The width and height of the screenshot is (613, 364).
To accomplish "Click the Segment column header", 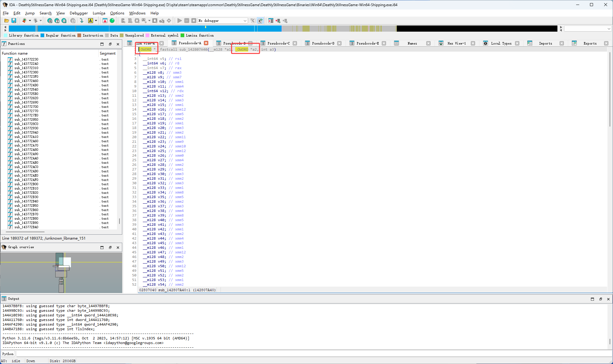I will [107, 53].
